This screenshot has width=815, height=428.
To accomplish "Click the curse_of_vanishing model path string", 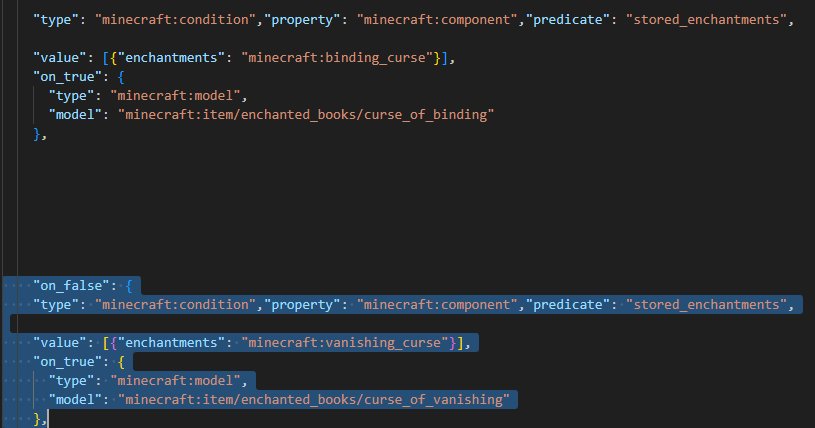I will tap(313, 400).
